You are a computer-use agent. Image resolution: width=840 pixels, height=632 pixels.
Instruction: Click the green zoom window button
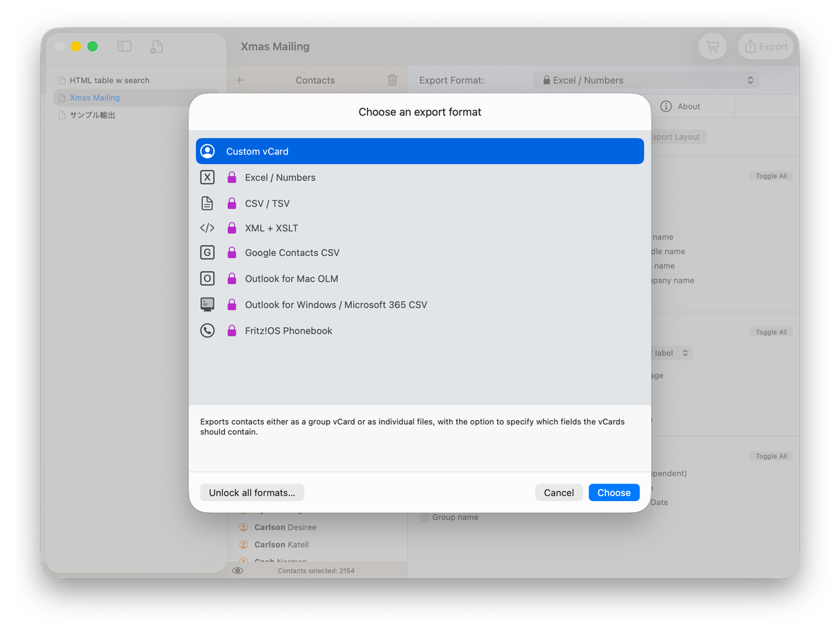point(93,46)
